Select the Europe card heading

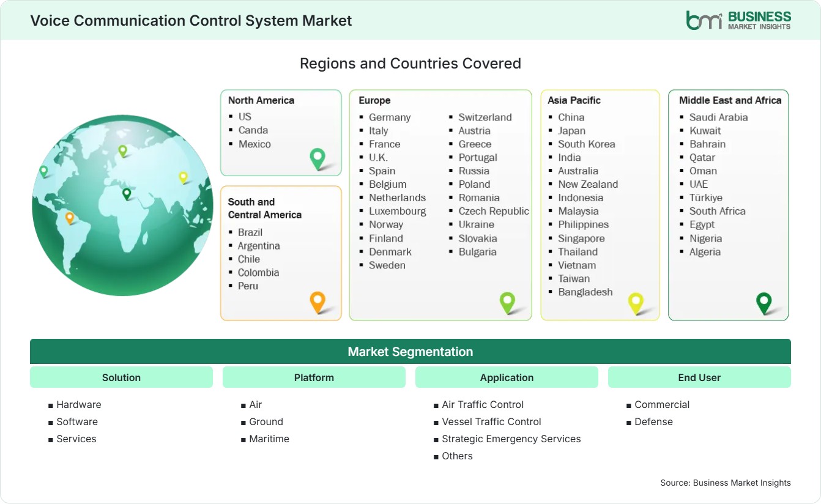pyautogui.click(x=374, y=100)
